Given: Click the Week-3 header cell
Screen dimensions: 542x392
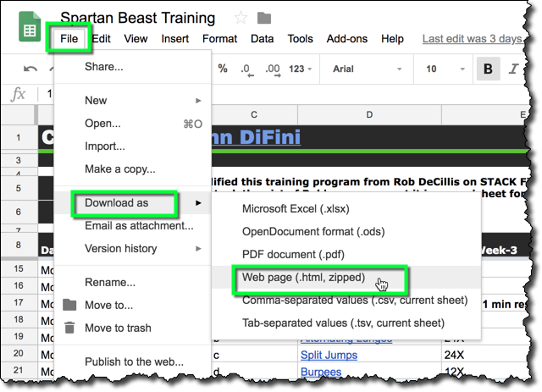Looking at the screenshot, I should tap(499, 250).
